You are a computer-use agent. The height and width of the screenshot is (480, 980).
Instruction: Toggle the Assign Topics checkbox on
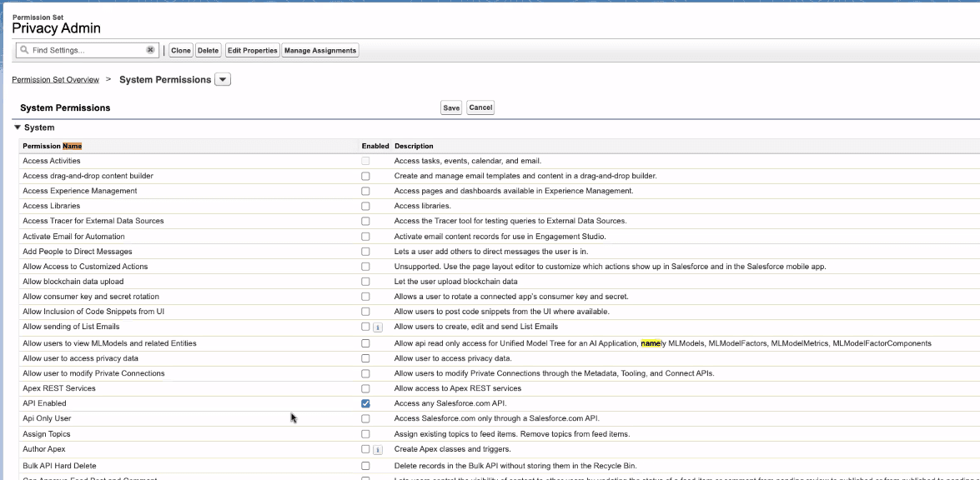pyautogui.click(x=364, y=433)
